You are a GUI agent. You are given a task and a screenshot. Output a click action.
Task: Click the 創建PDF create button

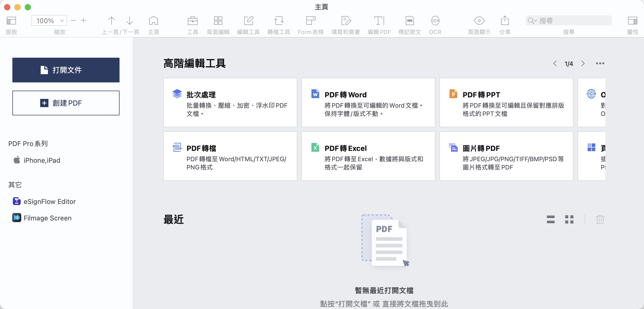point(66,103)
